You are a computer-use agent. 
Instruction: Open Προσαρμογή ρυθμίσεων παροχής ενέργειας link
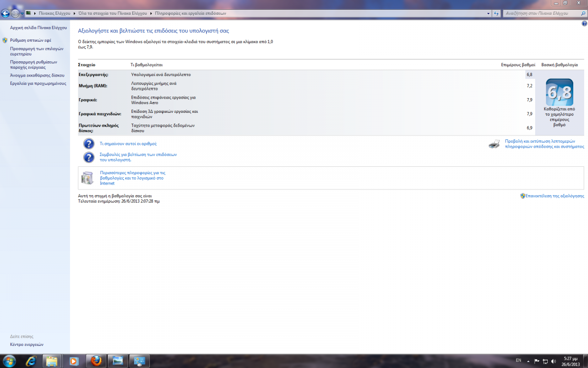click(x=34, y=65)
